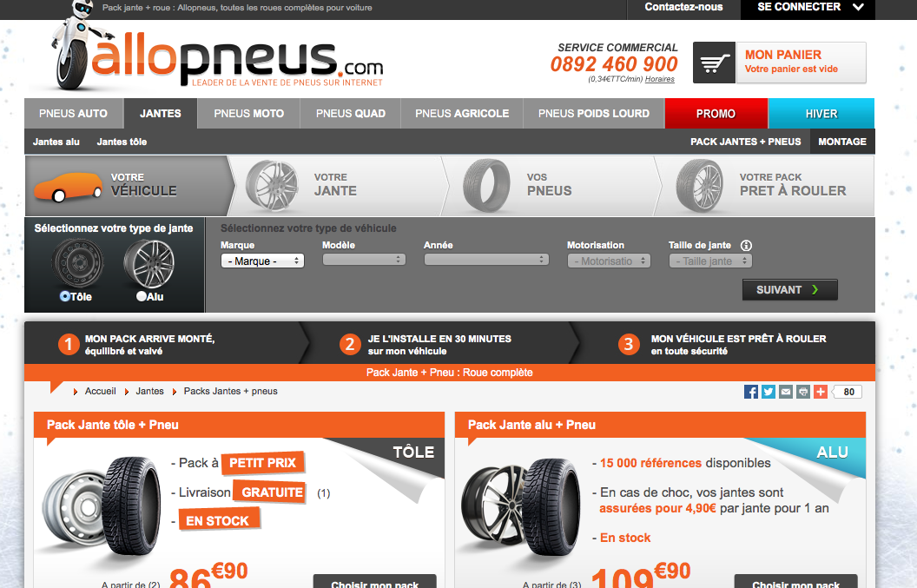Expand the Se connecter menu
917x588 pixels.
click(808, 8)
